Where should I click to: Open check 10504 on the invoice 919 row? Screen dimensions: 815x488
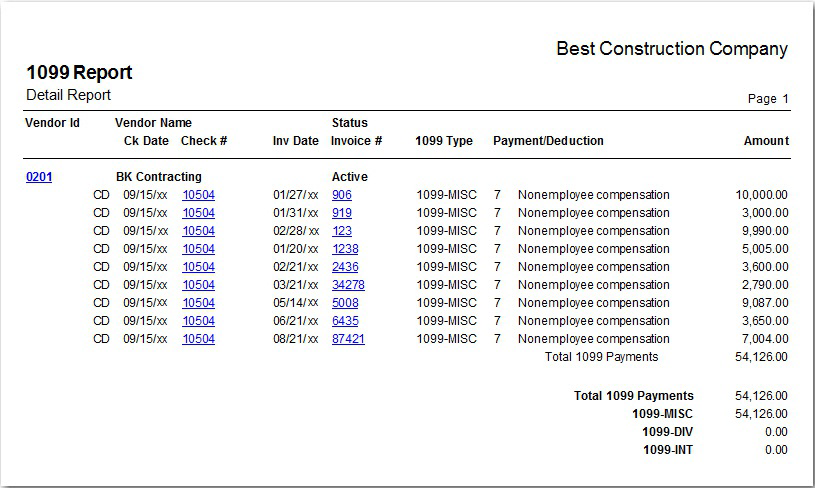[x=199, y=213]
